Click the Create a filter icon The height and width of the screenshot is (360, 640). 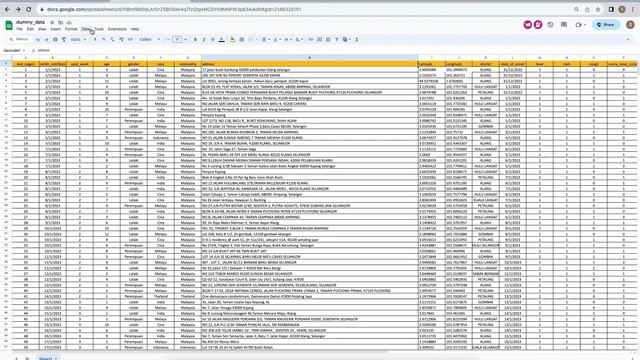337,40
